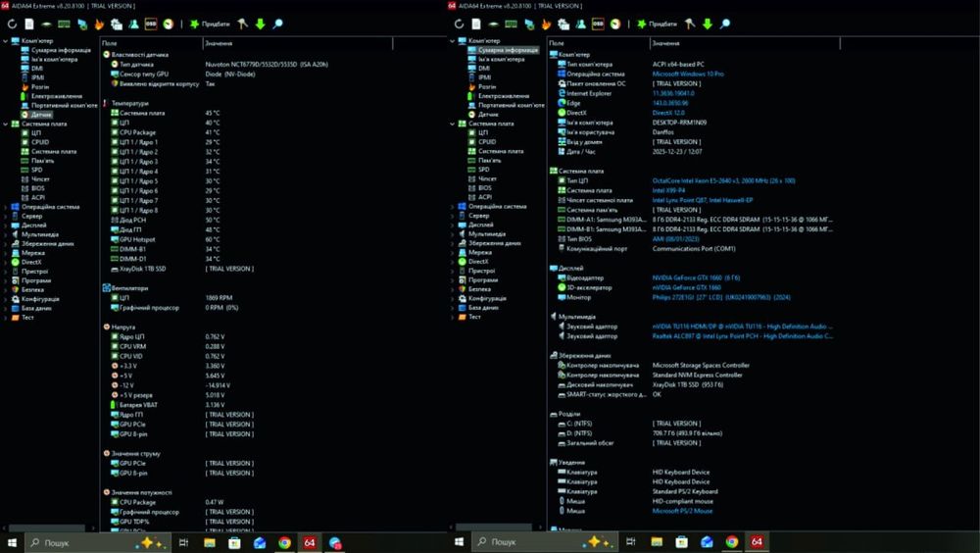Click Refresh icon in left AIDA64 window
Image resolution: width=980 pixels, height=553 pixels.
[x=12, y=24]
